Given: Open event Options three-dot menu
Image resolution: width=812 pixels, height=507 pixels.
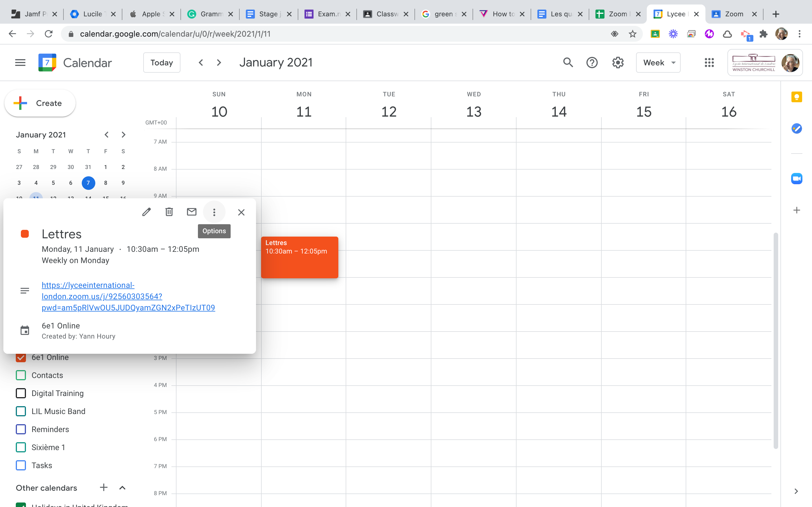Looking at the screenshot, I should click(214, 212).
